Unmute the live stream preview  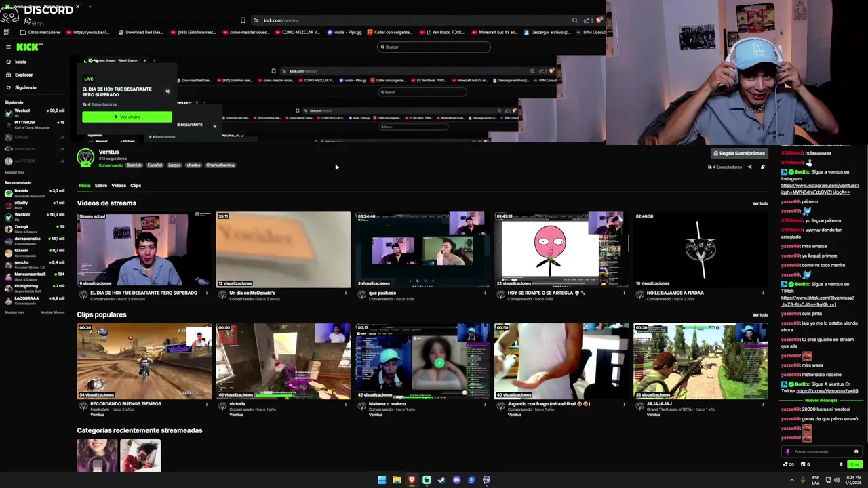tap(167, 91)
